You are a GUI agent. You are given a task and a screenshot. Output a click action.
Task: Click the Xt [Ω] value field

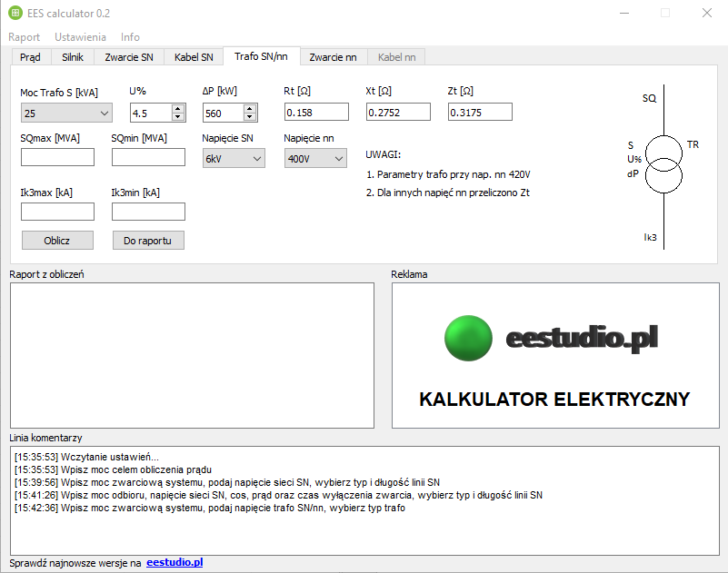[398, 112]
